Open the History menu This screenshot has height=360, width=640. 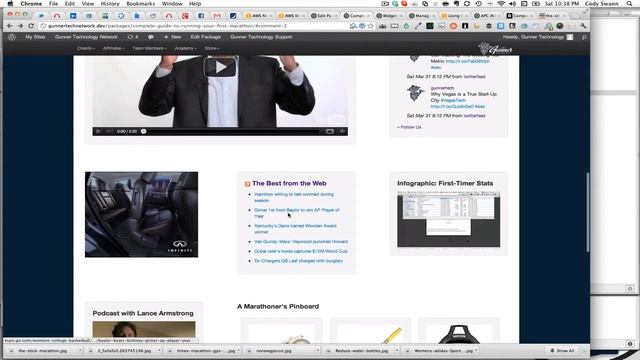coord(110,4)
